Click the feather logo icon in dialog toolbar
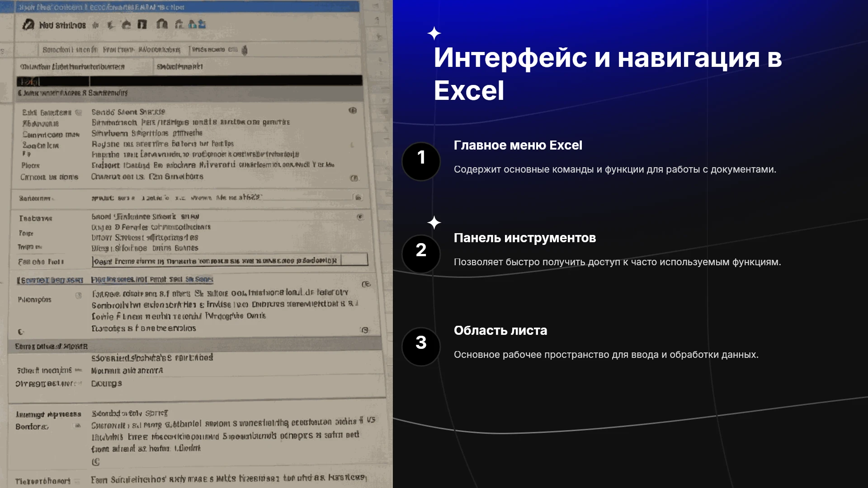This screenshot has height=488, width=868. tap(28, 24)
